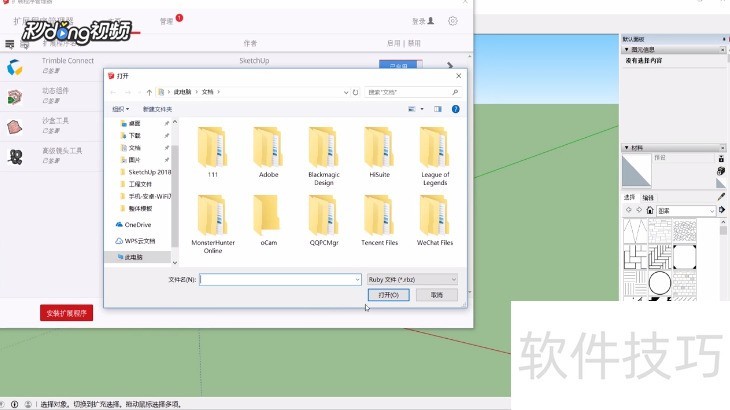Image resolution: width=730 pixels, height=410 pixels.
Task: Click materials Home (in model) icon
Action: tap(650, 210)
